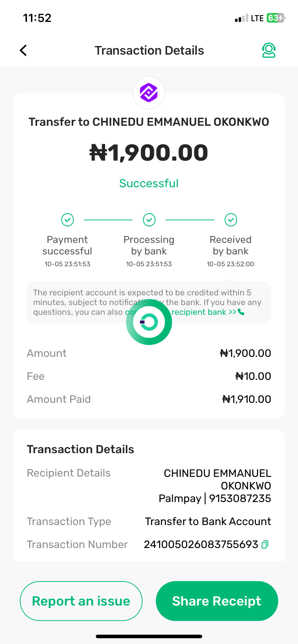The image size is (298, 644).
Task: Tap the green phone icon
Action: coord(241,312)
